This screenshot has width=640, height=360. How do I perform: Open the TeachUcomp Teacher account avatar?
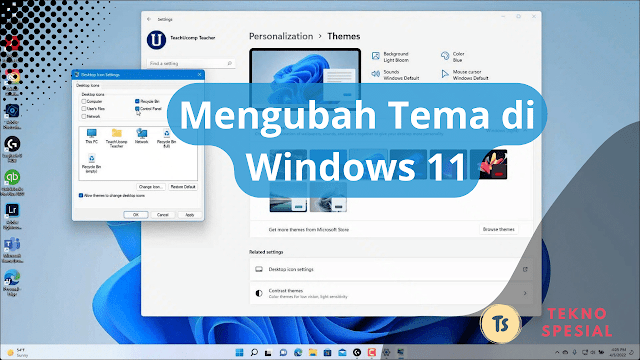pyautogui.click(x=156, y=40)
